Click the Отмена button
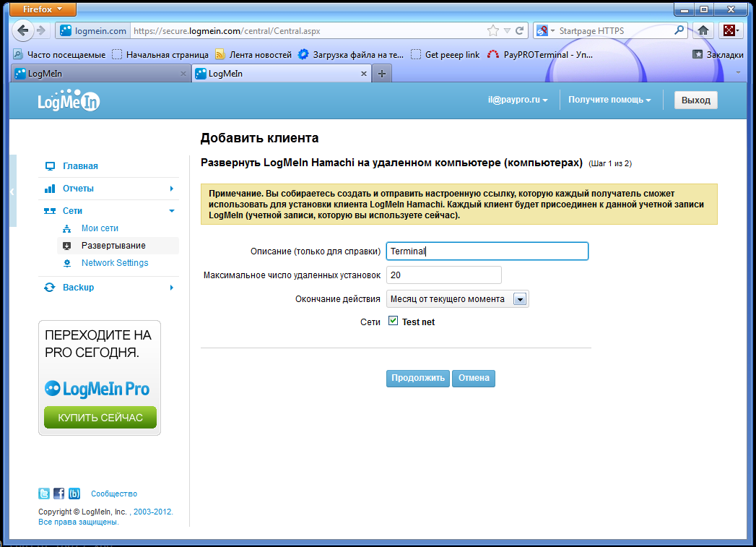 (x=474, y=378)
